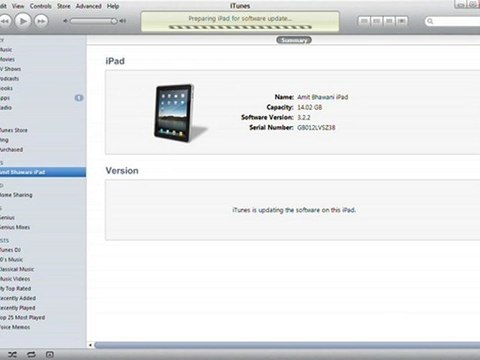Screen dimensions: 480x360
Task: Click the Apps update count badge
Action: 79,98
